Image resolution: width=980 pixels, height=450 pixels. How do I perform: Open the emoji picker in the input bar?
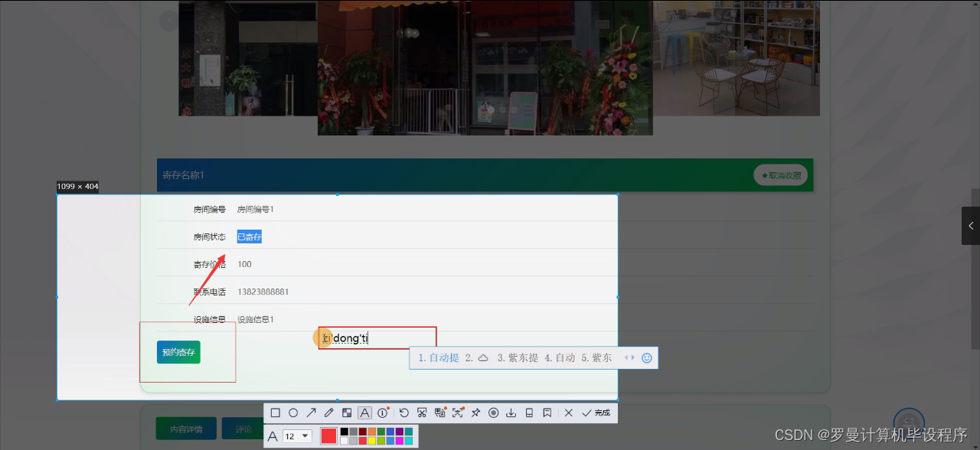[647, 357]
